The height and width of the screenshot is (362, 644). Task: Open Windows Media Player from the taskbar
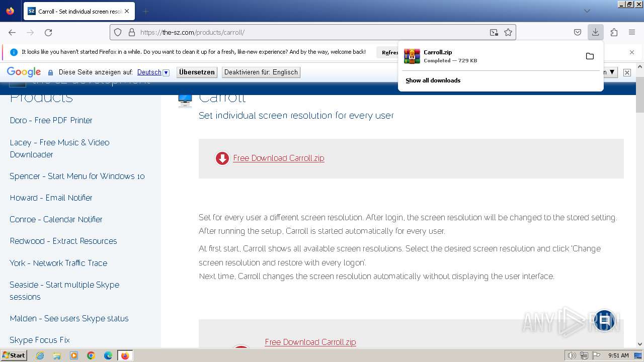pyautogui.click(x=74, y=355)
